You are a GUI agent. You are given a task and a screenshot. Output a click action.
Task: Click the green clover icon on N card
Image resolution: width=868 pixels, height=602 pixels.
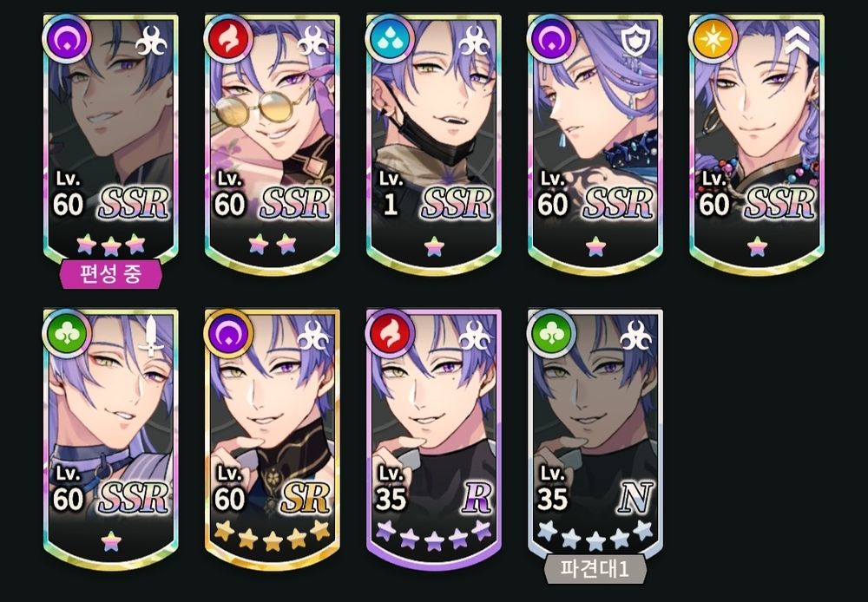(x=551, y=334)
